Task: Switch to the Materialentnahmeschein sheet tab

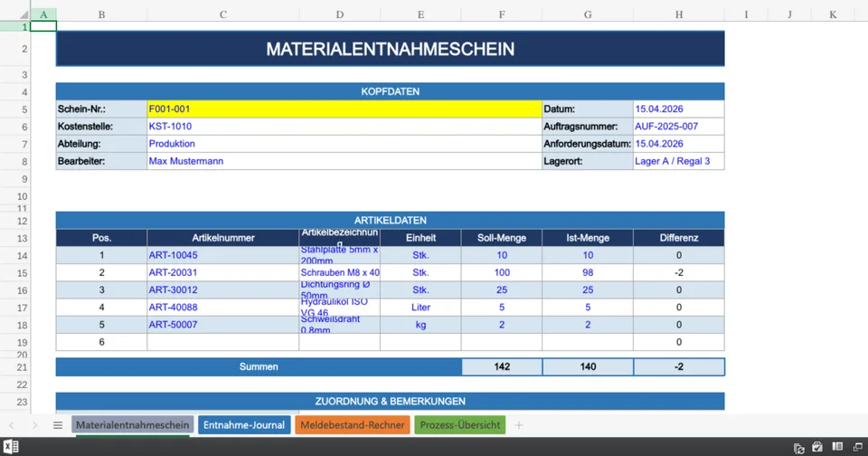Action: [x=132, y=425]
